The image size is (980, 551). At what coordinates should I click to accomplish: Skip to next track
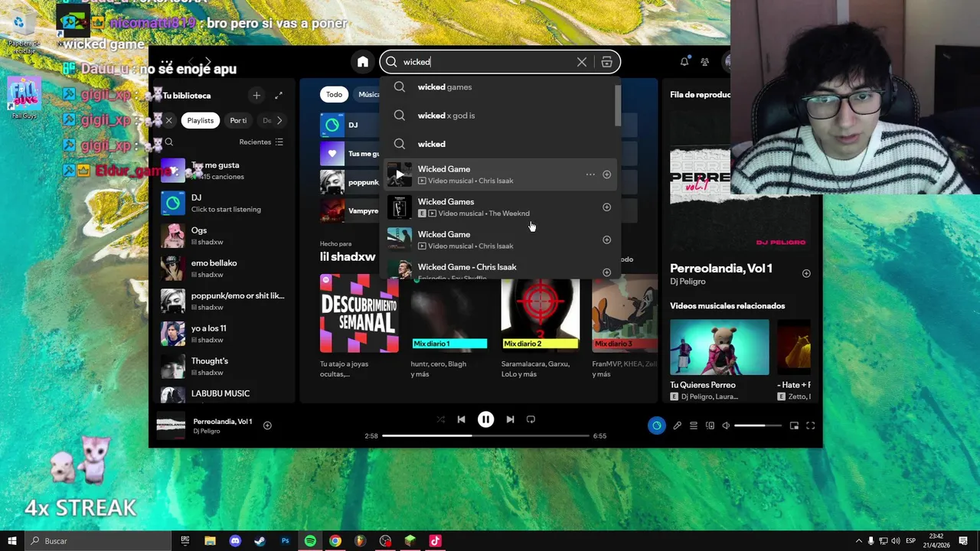point(510,419)
